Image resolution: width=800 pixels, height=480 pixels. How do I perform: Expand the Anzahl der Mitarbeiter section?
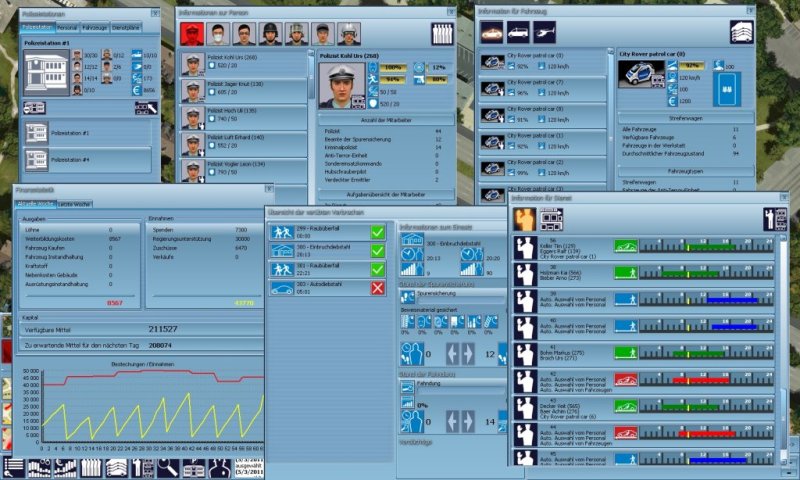386,119
